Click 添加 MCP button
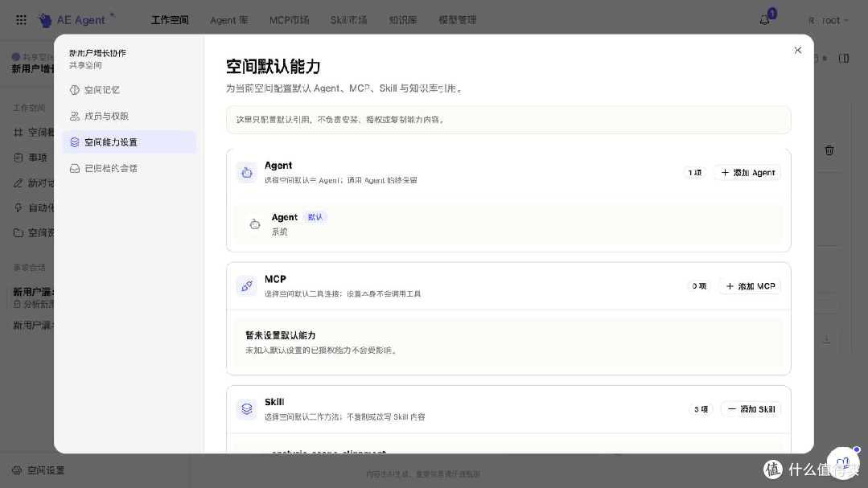The width and height of the screenshot is (868, 488). tap(750, 286)
